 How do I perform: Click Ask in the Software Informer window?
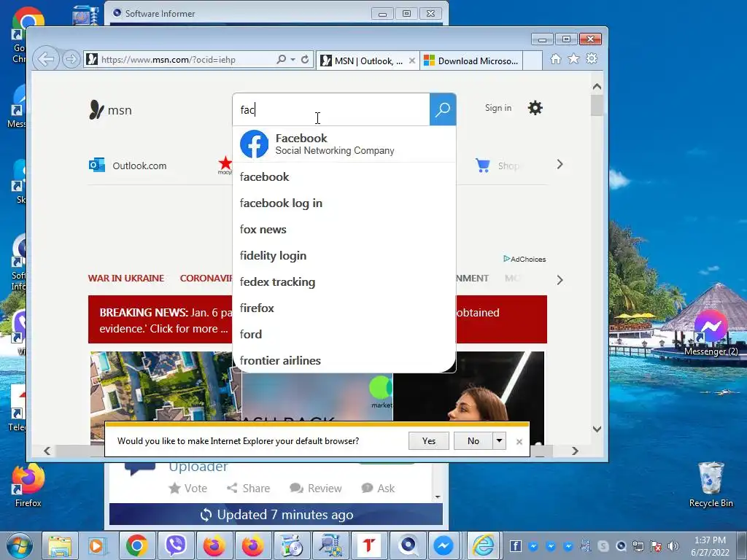pos(378,488)
